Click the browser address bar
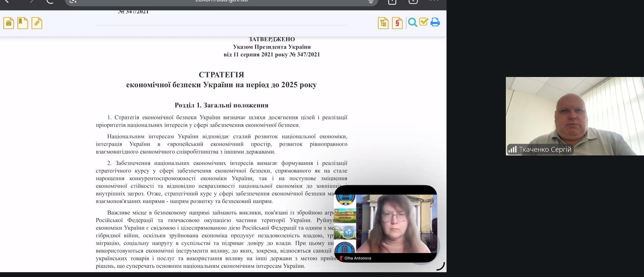The width and height of the screenshot is (644, 277). click(221, 1)
